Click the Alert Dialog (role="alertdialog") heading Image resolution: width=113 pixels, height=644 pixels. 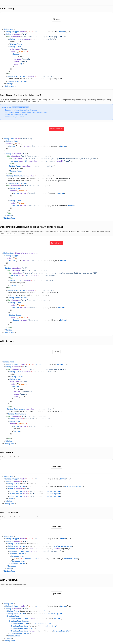[x=20, y=95]
